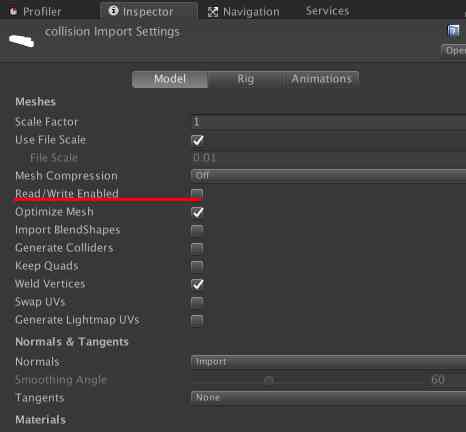Switch to the Services tab
Screen dimensions: 466x432
pyautogui.click(x=327, y=11)
